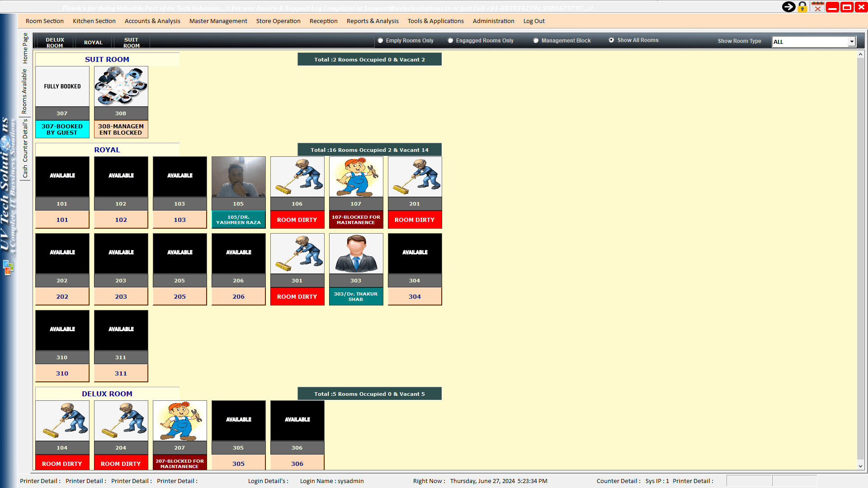Open the Reports & Analysis menu
This screenshot has width=868, height=488.
372,21
